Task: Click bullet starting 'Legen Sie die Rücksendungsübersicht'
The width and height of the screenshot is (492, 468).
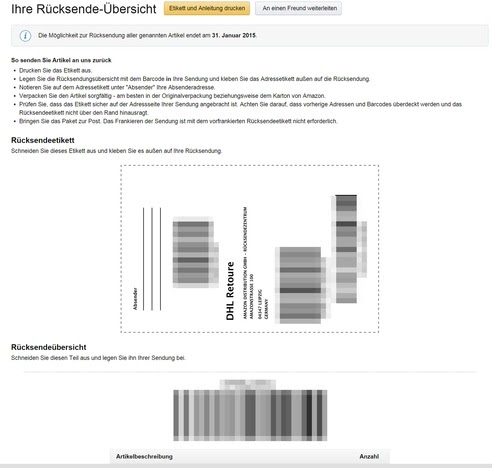Action: click(x=194, y=79)
